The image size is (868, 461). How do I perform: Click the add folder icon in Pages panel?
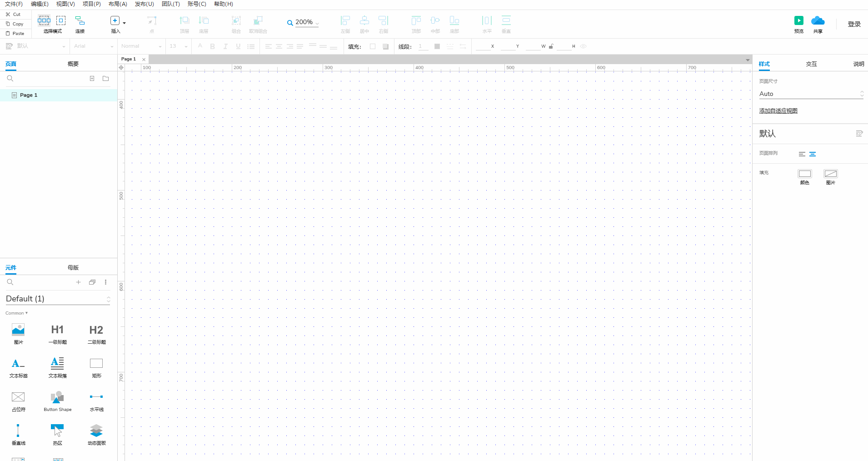[106, 79]
